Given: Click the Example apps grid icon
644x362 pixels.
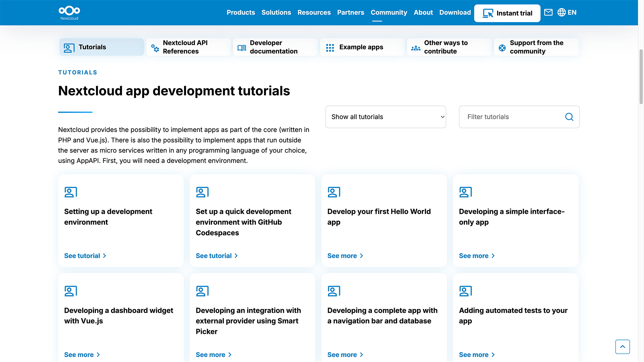Looking at the screenshot, I should pyautogui.click(x=330, y=47).
